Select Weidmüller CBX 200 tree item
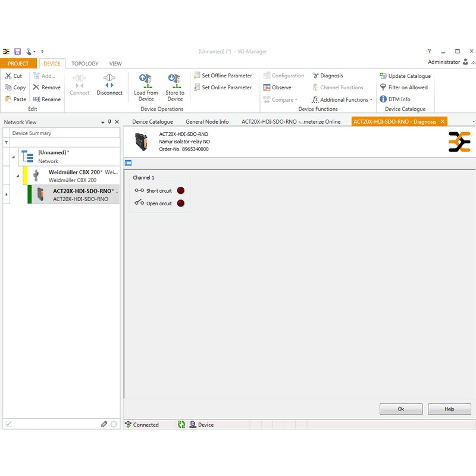The image size is (476, 476). (71, 176)
